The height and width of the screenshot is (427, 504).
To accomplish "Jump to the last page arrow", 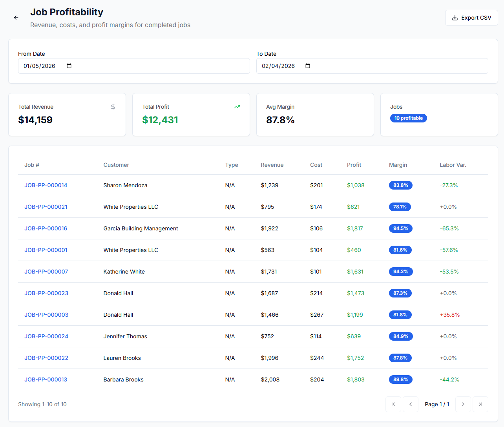I will (480, 404).
